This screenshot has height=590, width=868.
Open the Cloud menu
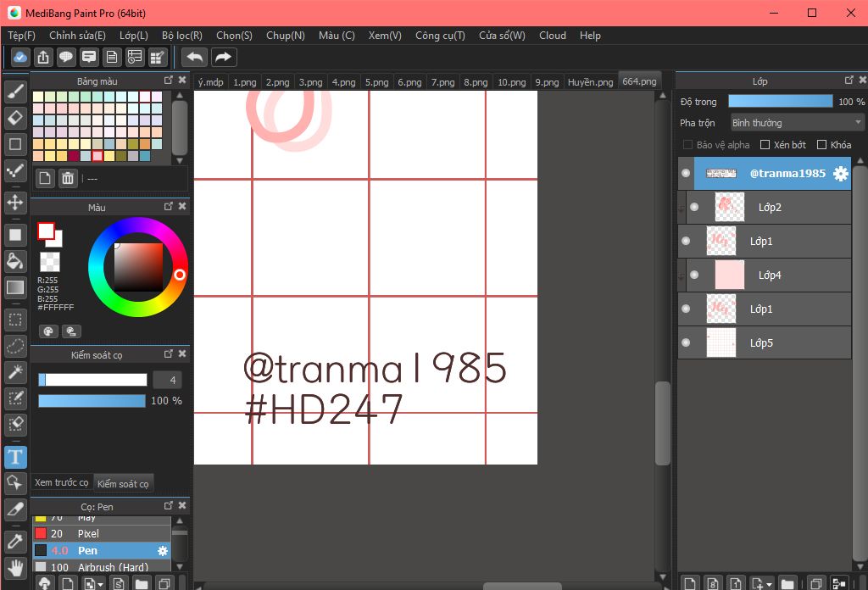pos(553,36)
